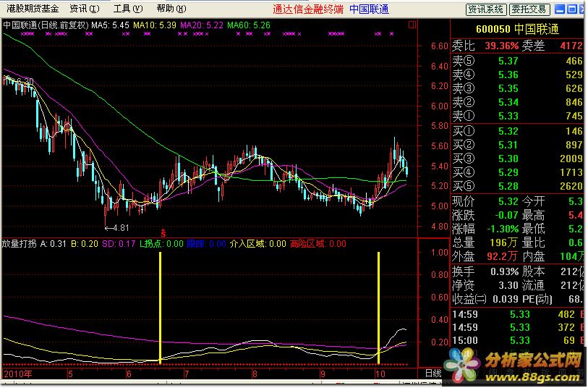Click the 买② 5.31 order row
Viewport: 588px width, 388px height.
516,145
